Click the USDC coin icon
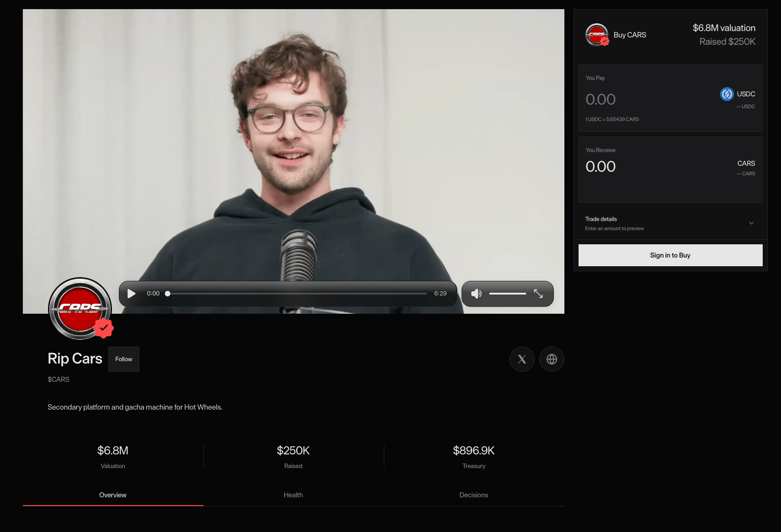 pyautogui.click(x=727, y=94)
